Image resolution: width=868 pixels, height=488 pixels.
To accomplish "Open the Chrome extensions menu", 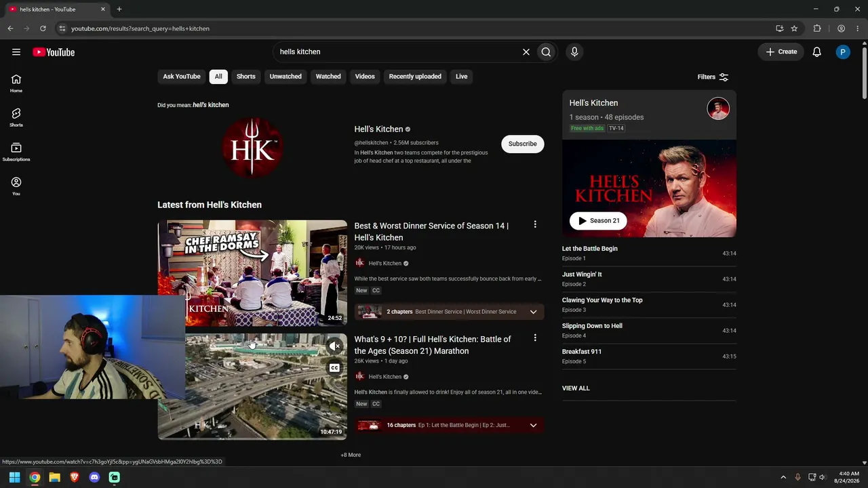I will coord(817,28).
